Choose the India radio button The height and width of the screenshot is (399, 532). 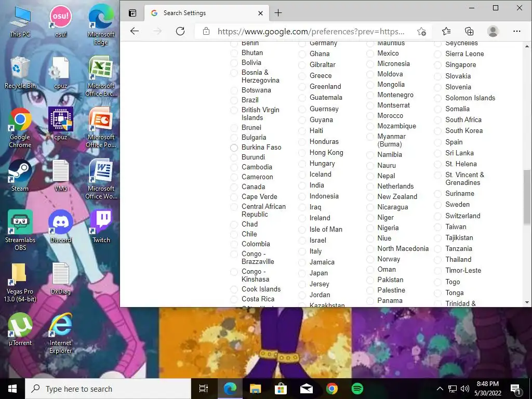coord(302,185)
